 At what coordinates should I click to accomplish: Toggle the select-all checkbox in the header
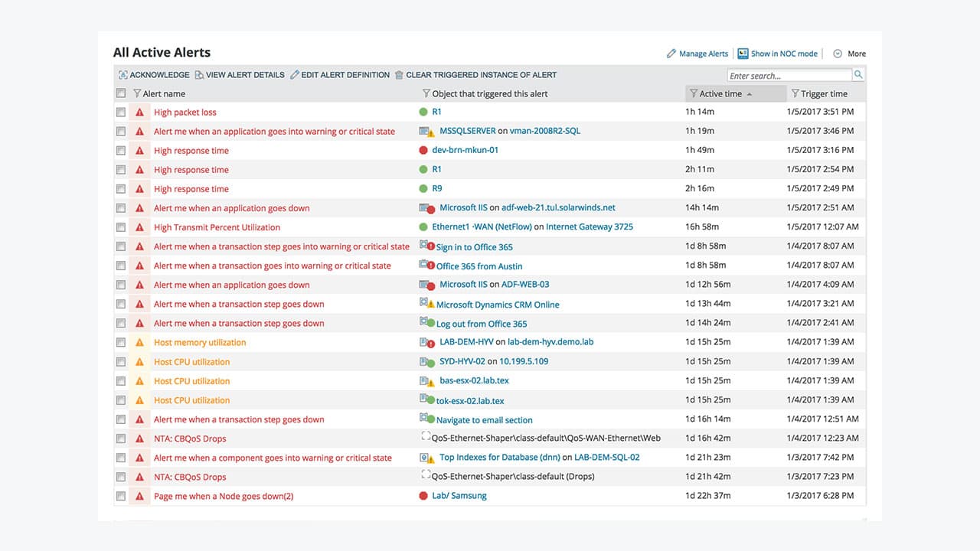[x=121, y=93]
